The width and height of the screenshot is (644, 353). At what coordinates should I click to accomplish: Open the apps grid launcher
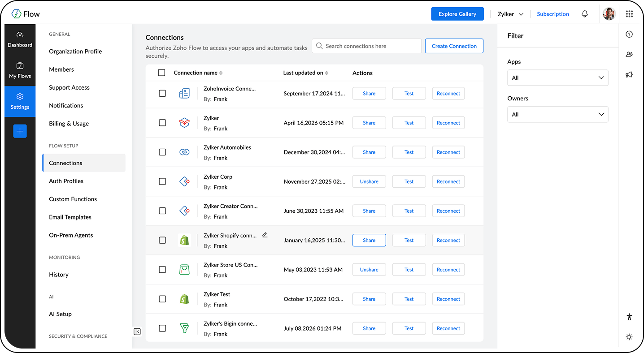pyautogui.click(x=630, y=14)
